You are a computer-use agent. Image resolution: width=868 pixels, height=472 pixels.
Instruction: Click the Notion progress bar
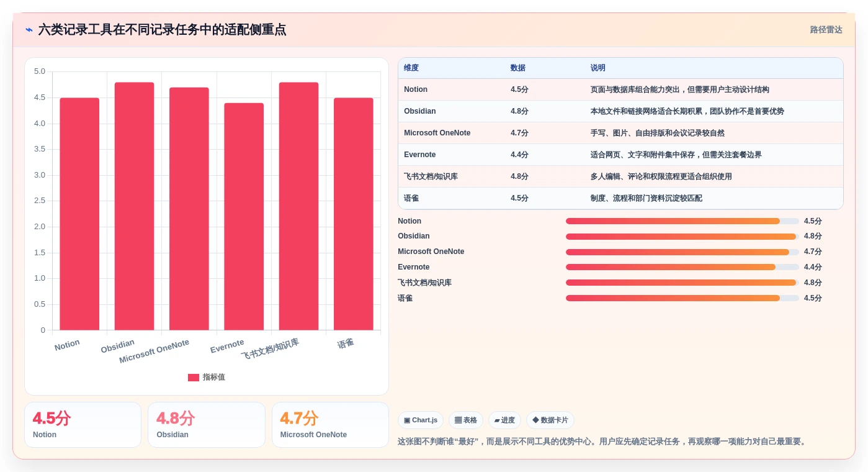682,221
